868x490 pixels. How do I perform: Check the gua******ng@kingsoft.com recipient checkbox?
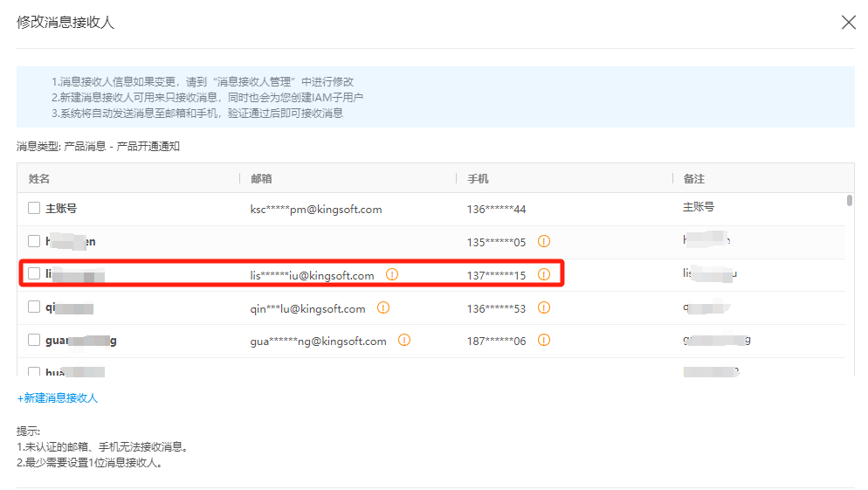click(x=34, y=340)
